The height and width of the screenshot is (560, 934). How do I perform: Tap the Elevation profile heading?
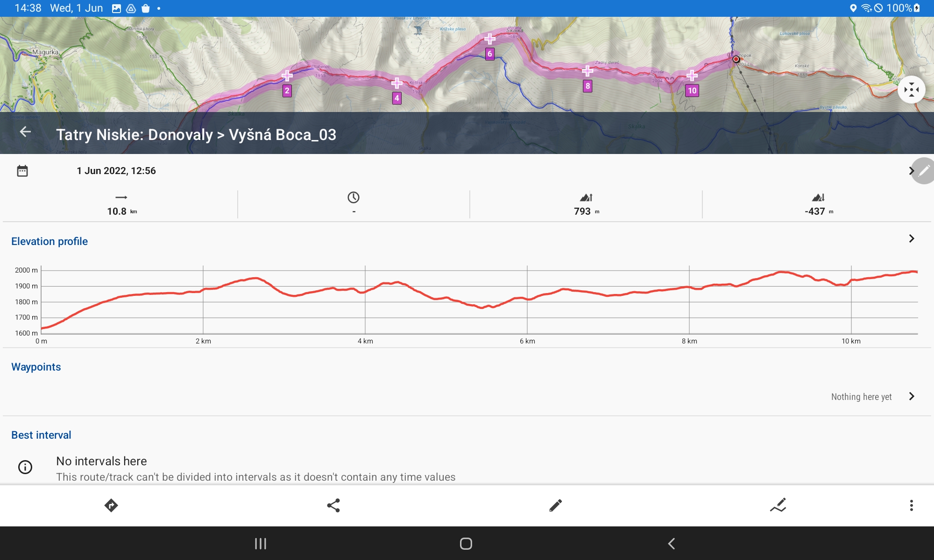(50, 241)
